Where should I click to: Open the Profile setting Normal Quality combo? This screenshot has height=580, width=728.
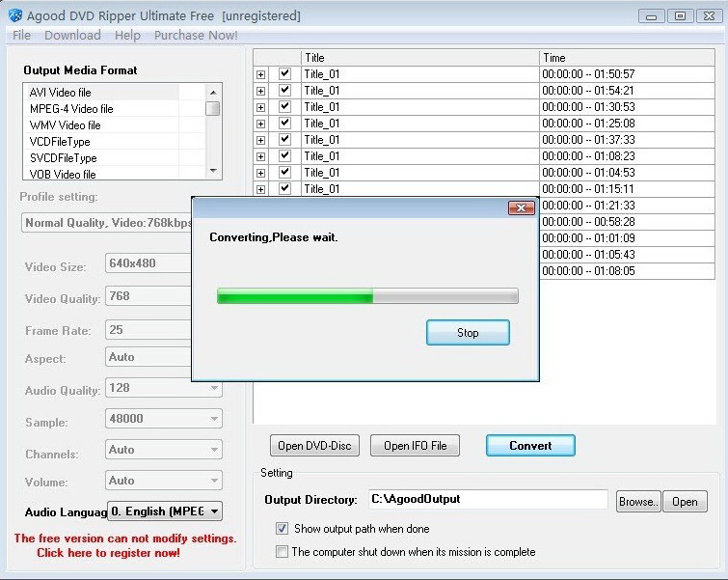(107, 223)
